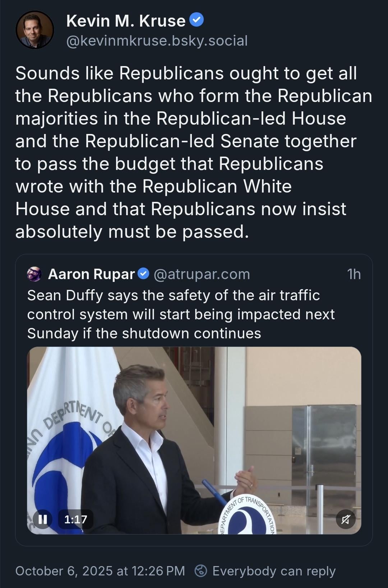
Task: Click the October 6, 2025 post timestamp
Action: tap(100, 571)
